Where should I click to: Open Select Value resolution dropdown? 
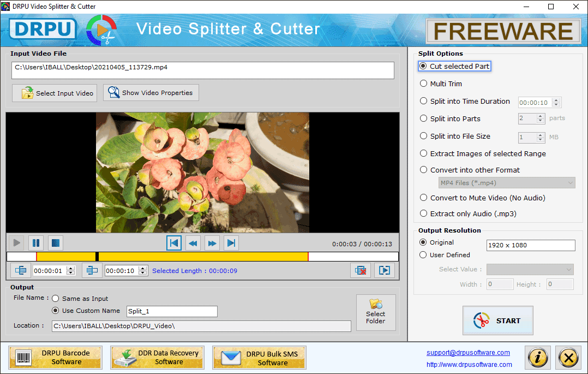click(530, 269)
